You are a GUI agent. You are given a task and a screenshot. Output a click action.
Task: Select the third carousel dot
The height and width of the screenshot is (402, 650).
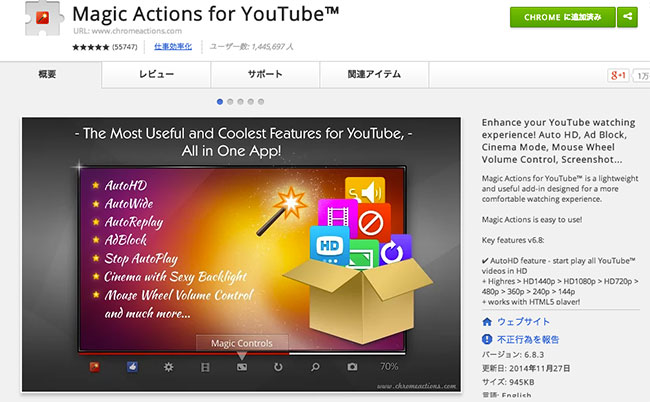pyautogui.click(x=240, y=102)
